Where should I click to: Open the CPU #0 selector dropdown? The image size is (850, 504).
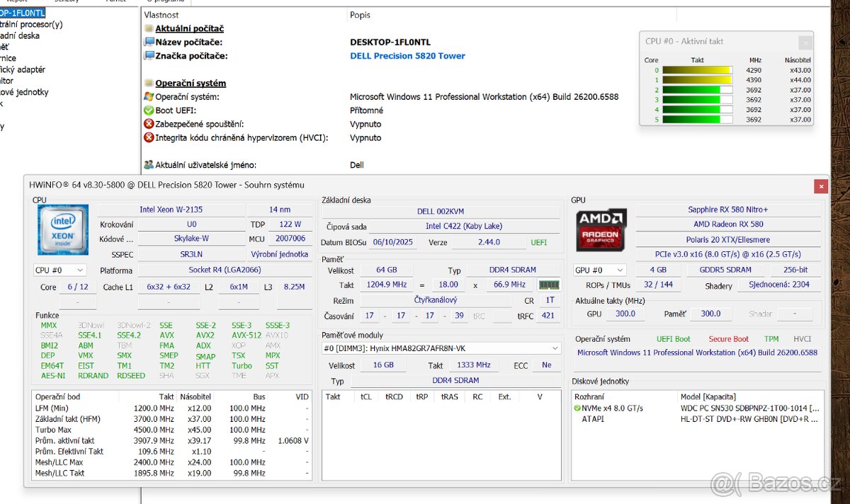[60, 270]
